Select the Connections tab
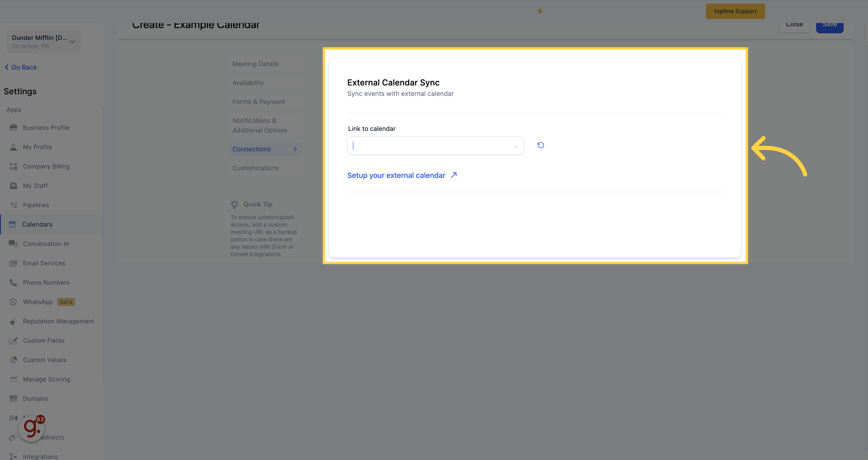This screenshot has height=460, width=868. pyautogui.click(x=266, y=149)
